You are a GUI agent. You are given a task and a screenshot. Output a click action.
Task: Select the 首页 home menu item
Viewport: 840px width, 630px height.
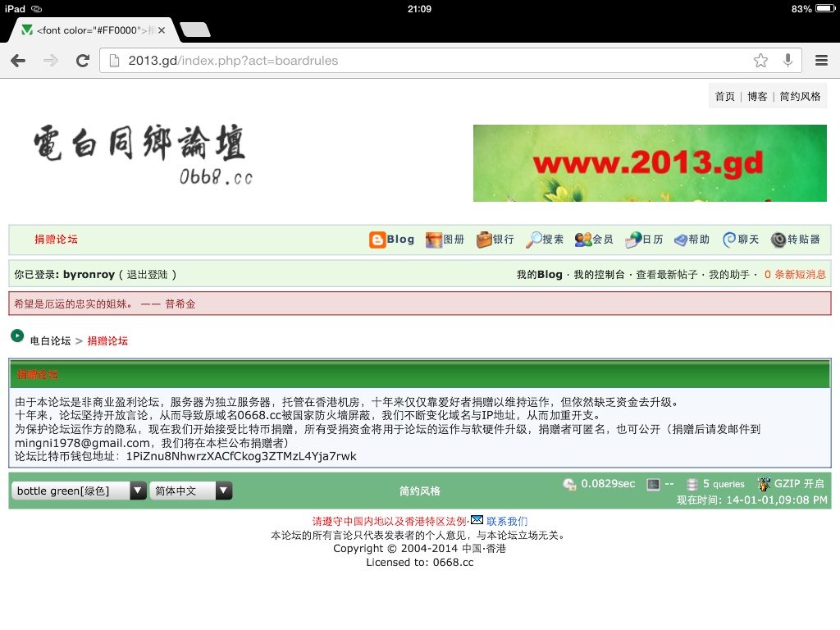724,96
